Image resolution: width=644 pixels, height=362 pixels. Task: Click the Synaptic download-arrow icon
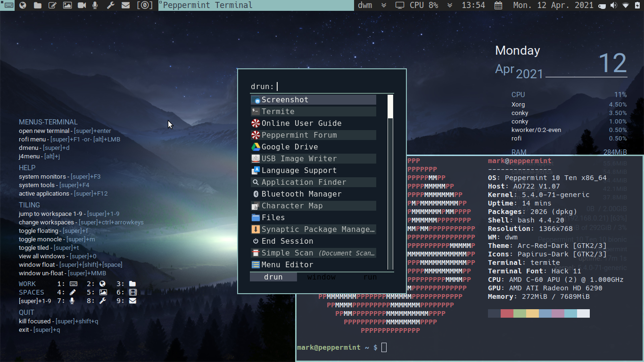click(x=256, y=230)
